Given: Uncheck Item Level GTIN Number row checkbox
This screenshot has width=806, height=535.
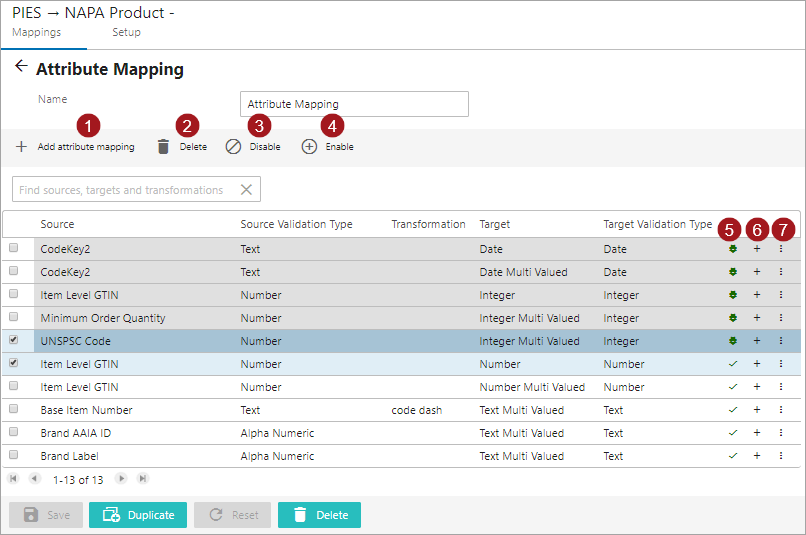Looking at the screenshot, I should pyautogui.click(x=13, y=363).
